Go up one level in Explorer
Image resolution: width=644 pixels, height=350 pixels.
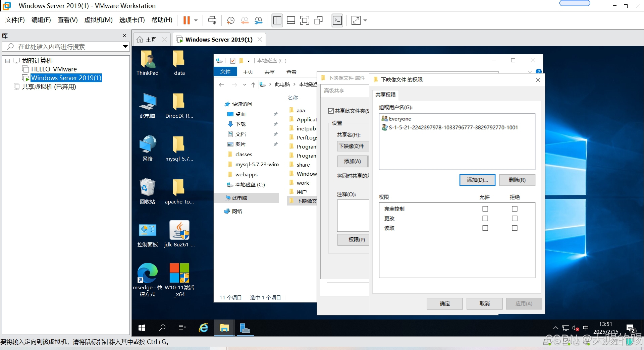(253, 85)
